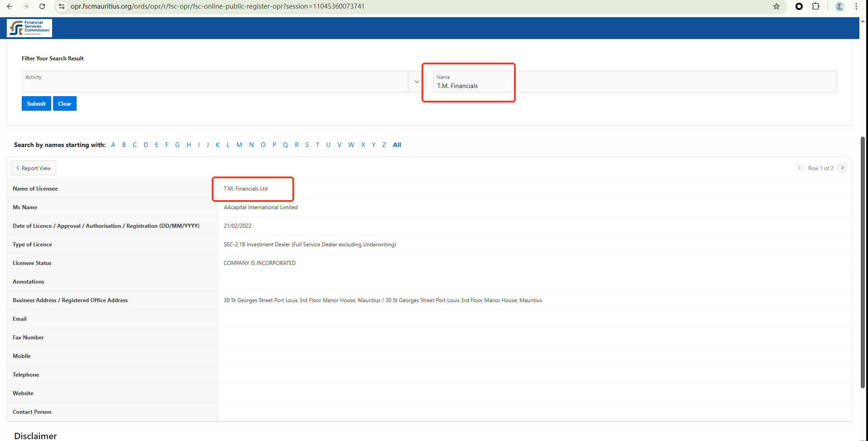
Task: Bookmark this page with star icon
Action: (x=776, y=6)
